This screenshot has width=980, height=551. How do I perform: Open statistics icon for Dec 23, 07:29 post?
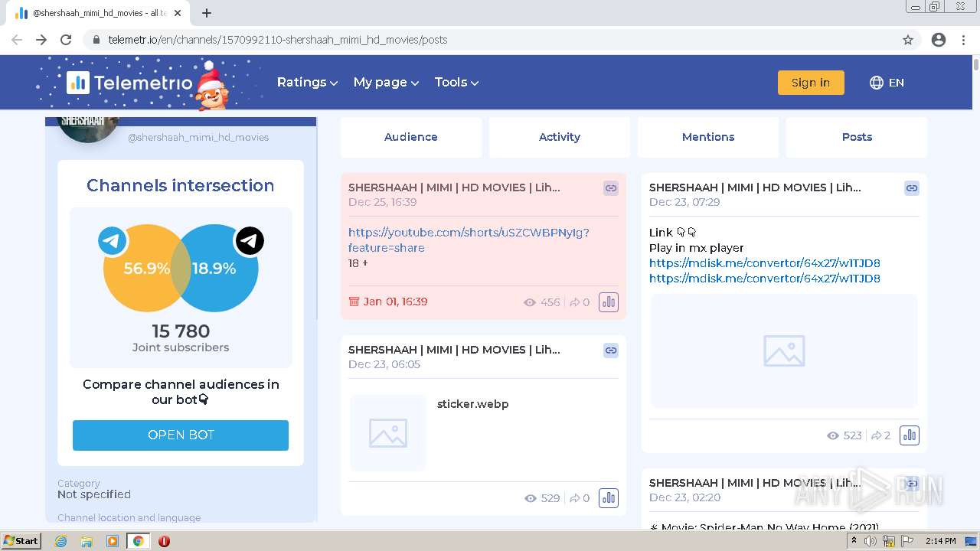[x=910, y=435]
